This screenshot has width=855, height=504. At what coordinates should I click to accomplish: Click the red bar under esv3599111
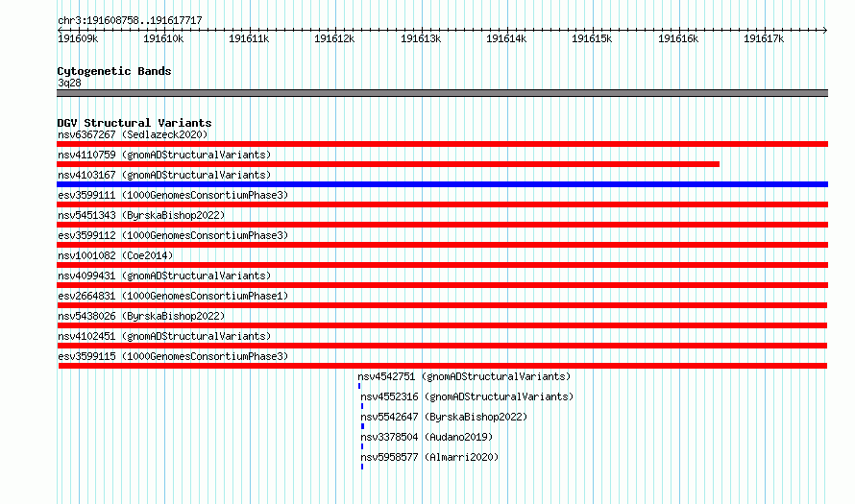click(x=442, y=204)
